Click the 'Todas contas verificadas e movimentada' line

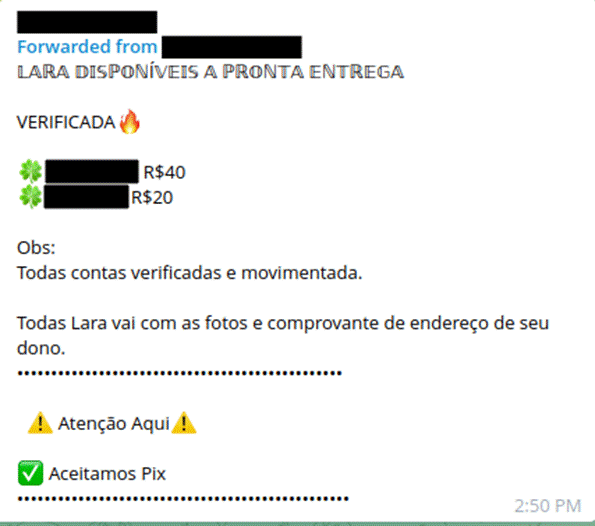pyautogui.click(x=190, y=273)
